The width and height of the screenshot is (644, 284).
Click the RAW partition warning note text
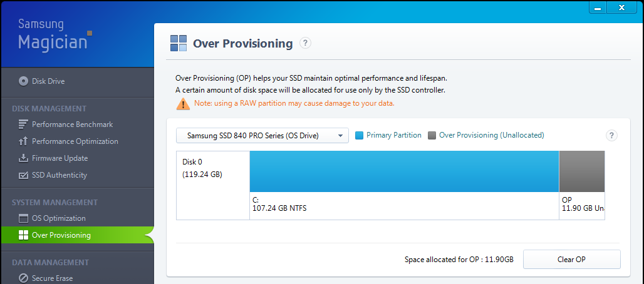click(x=294, y=103)
